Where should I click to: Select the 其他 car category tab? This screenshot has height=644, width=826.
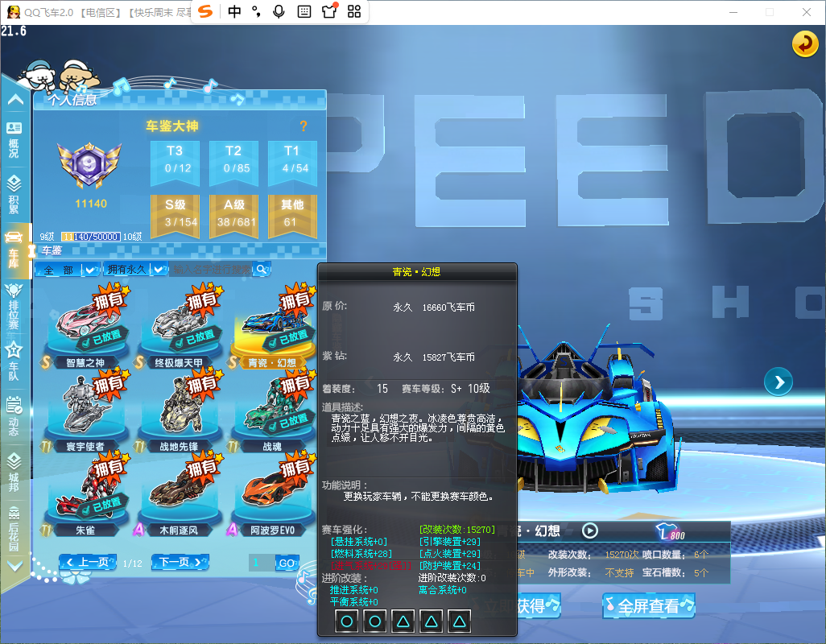pyautogui.click(x=292, y=216)
